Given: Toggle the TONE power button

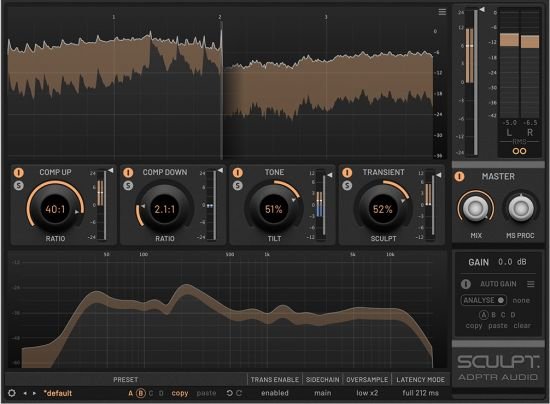Looking at the screenshot, I should click(x=237, y=173).
